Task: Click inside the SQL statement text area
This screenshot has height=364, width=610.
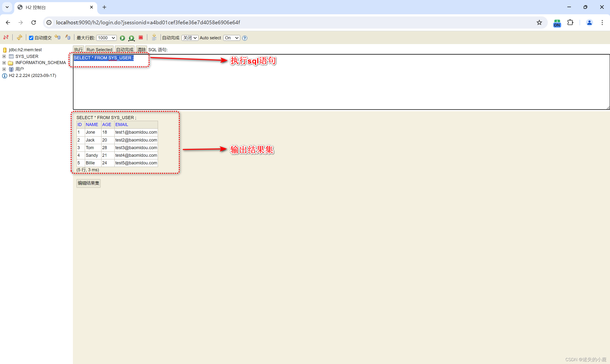Action: point(341,82)
